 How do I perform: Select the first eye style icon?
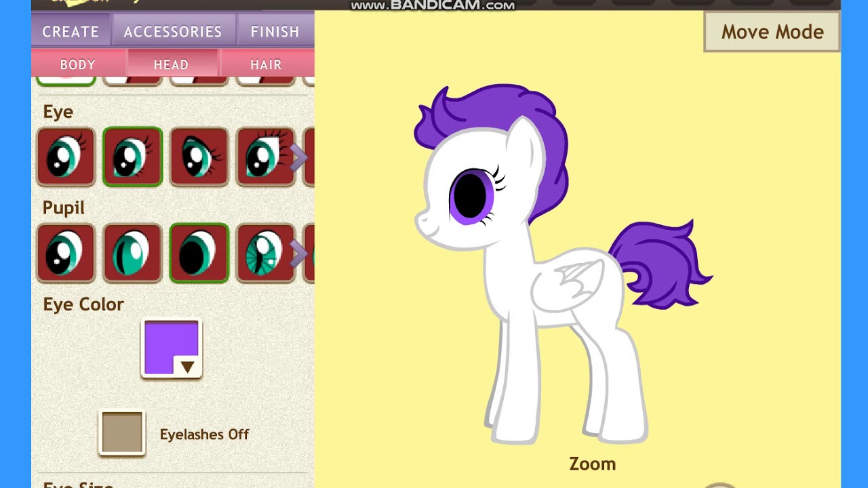pyautogui.click(x=66, y=157)
